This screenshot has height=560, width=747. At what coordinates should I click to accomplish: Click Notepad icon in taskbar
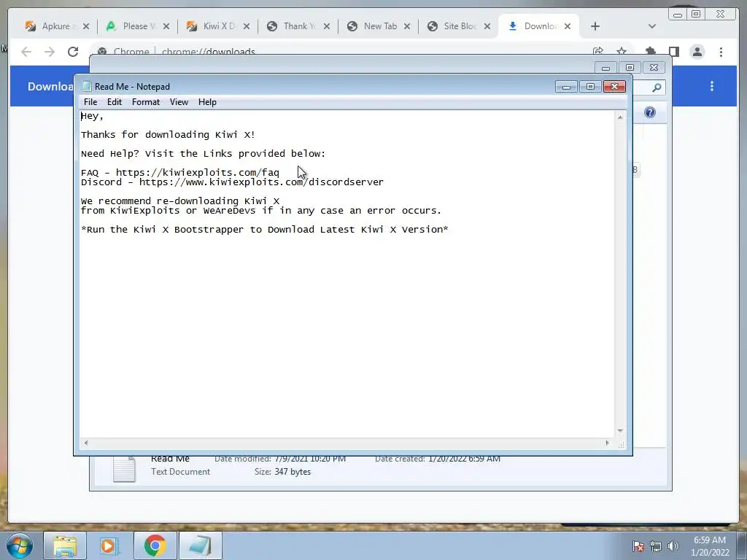point(200,545)
